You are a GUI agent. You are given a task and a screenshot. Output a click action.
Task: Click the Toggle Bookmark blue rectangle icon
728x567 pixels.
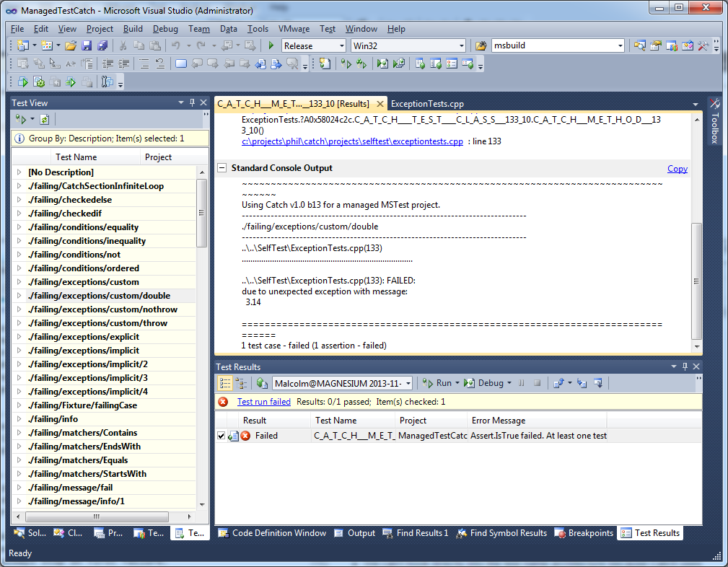pyautogui.click(x=181, y=63)
